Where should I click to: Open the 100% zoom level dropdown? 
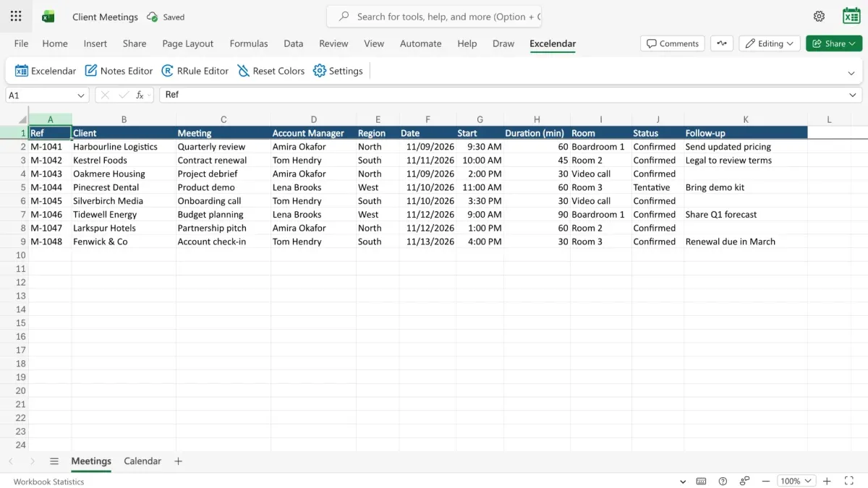(x=796, y=481)
